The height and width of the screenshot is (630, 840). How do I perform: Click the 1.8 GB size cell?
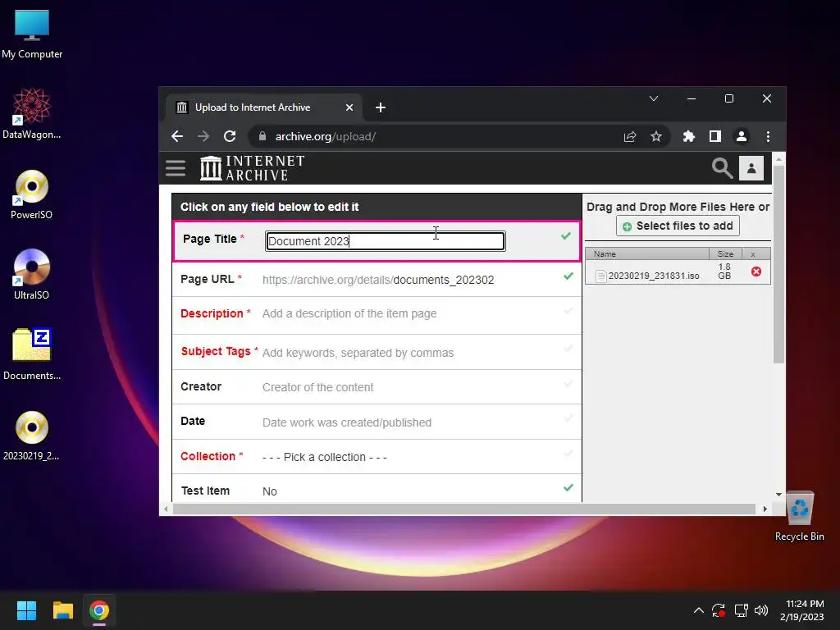coord(724,272)
